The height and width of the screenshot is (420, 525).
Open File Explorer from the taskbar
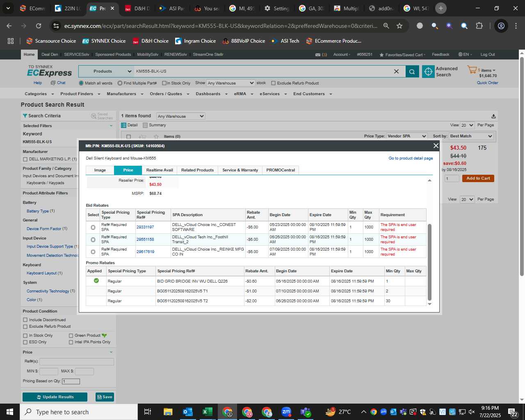click(168, 412)
